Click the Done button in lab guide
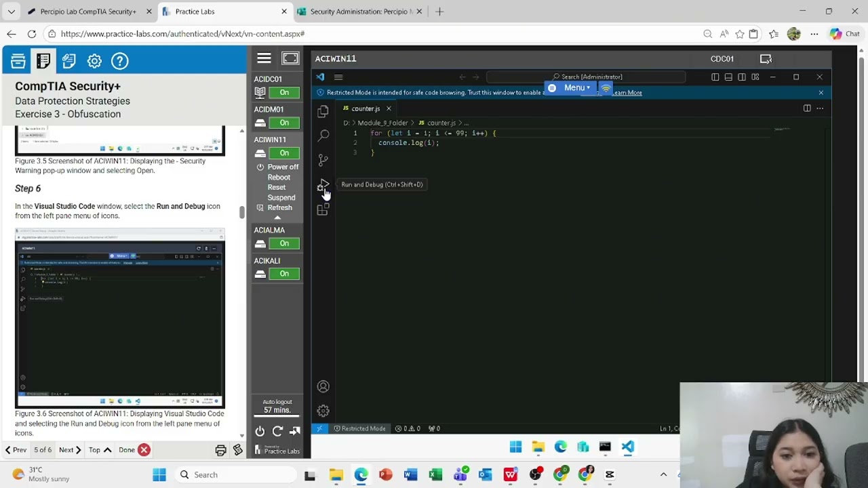Screen dimensions: 868x488 pyautogui.click(x=134, y=450)
